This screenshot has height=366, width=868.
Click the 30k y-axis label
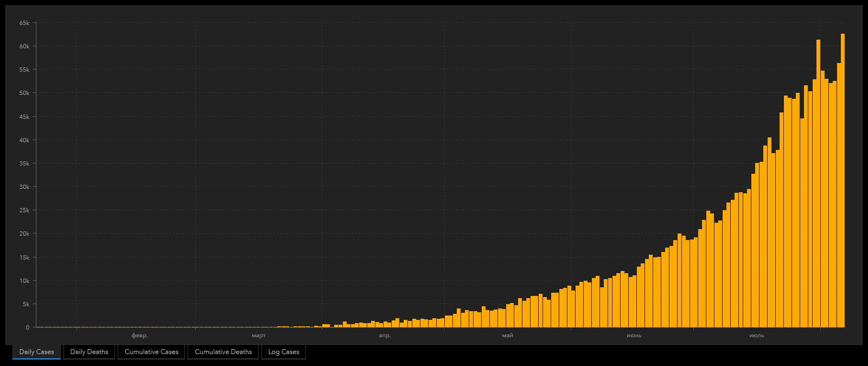pyautogui.click(x=24, y=187)
